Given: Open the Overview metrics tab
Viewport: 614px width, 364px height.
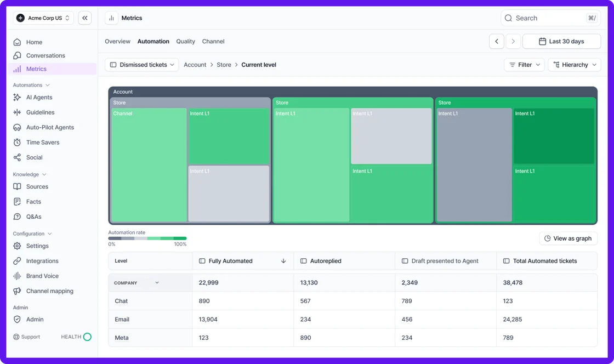Looking at the screenshot, I should click(117, 41).
